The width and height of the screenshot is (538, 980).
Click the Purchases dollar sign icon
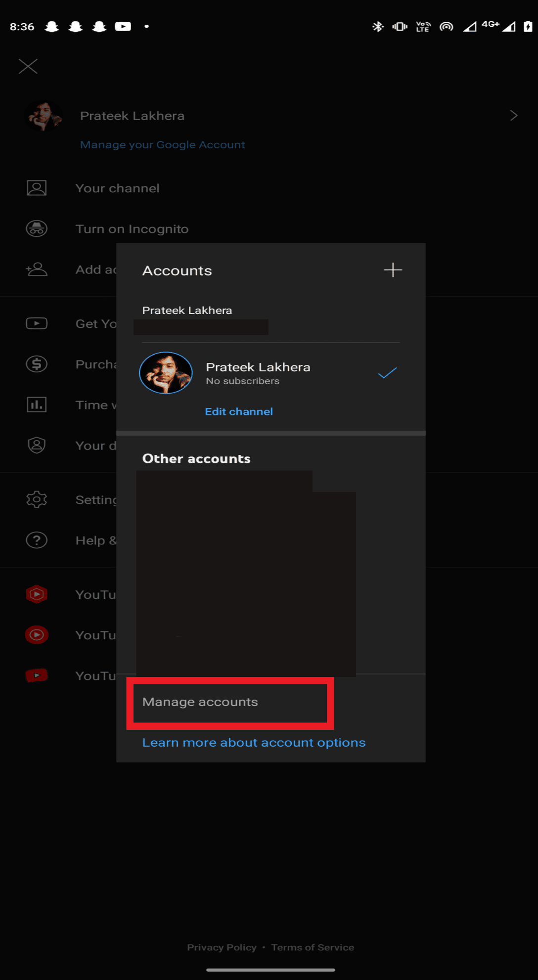tap(36, 364)
